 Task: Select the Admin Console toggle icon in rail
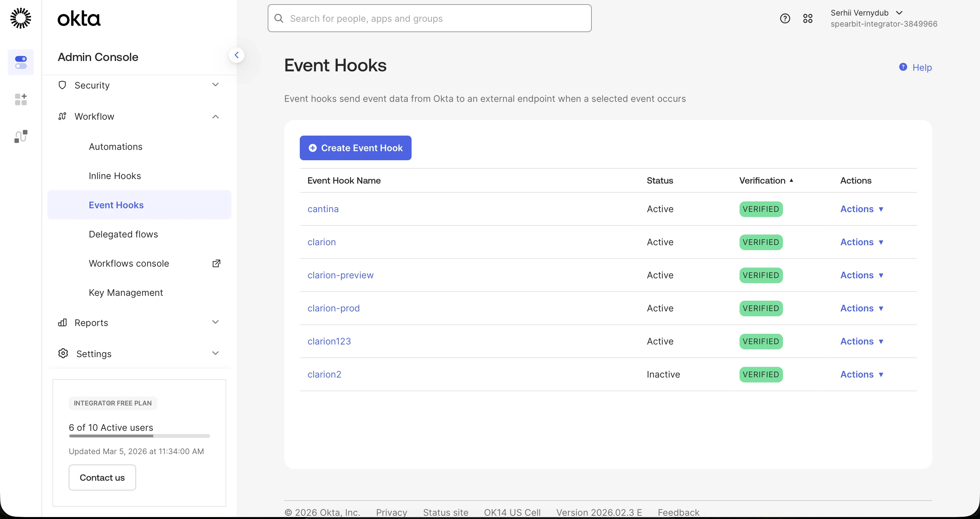[20, 62]
